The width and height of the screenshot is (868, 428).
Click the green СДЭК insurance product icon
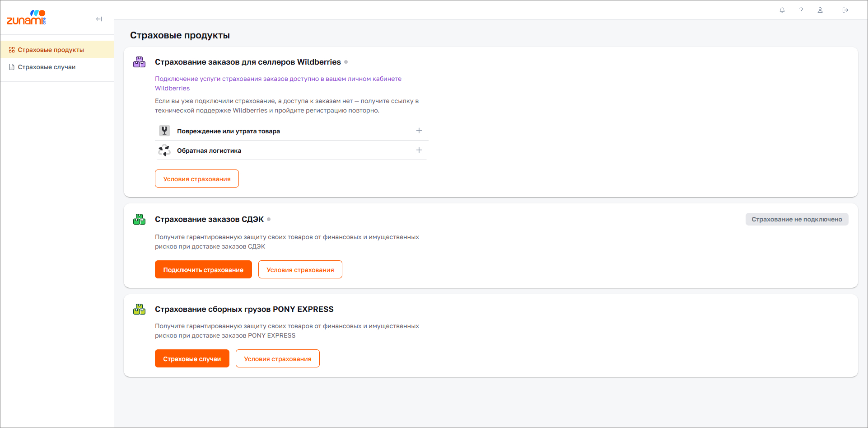139,220
